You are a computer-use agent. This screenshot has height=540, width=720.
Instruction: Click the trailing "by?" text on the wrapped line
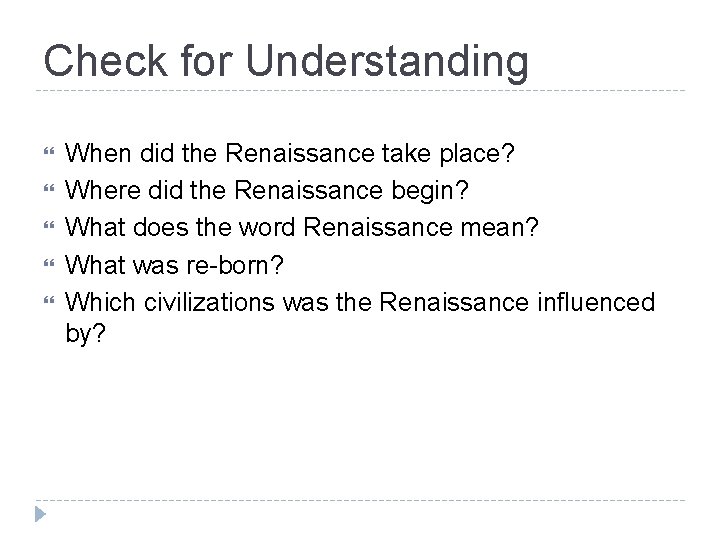tap(85, 333)
